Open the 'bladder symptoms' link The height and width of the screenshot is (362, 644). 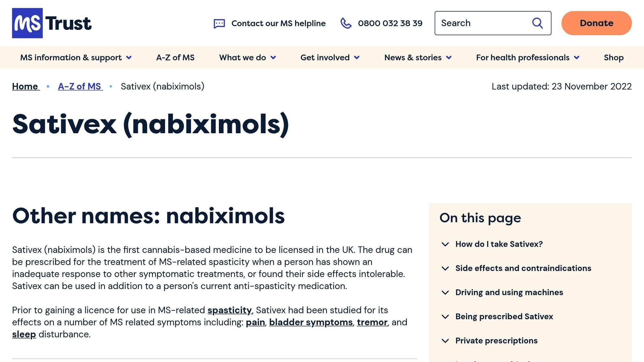(x=311, y=322)
